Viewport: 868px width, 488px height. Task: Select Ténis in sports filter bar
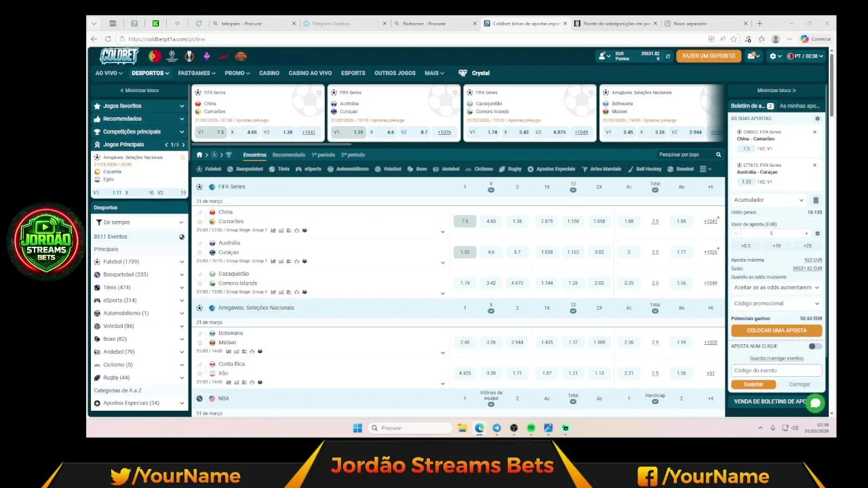[x=279, y=169]
